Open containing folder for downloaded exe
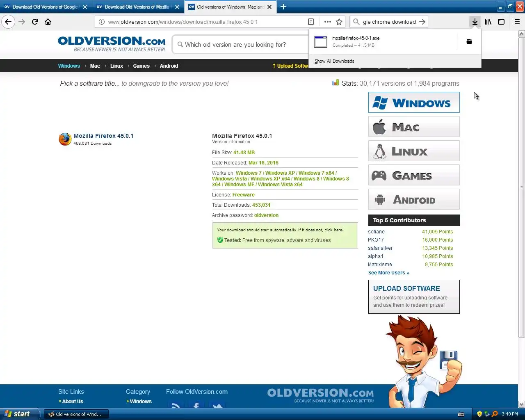Viewport: 525px width, 420px height. pyautogui.click(x=469, y=41)
